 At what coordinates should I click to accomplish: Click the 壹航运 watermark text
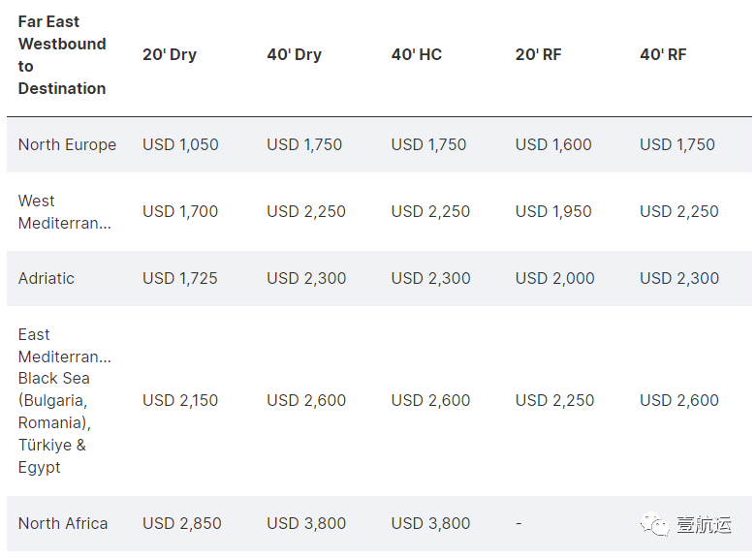(x=704, y=524)
